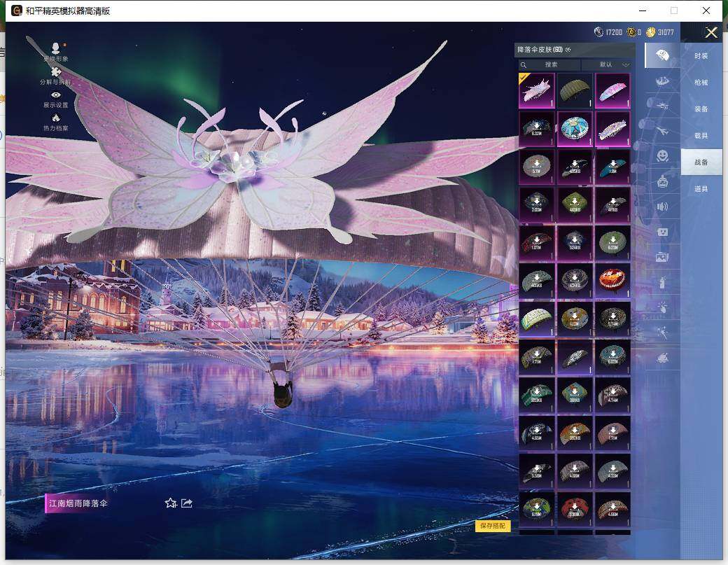Download the 323KB green parachute skin
This screenshot has width=728, height=565.
[x=536, y=395]
